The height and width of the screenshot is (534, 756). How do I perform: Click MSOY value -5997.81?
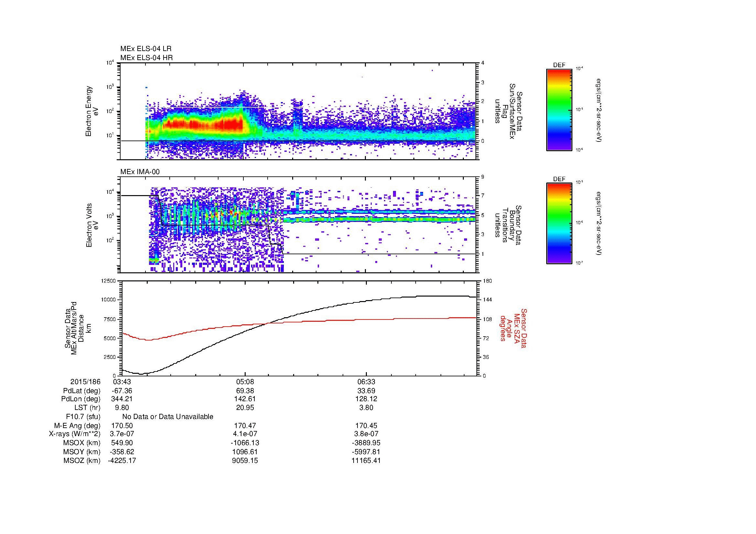[366, 452]
